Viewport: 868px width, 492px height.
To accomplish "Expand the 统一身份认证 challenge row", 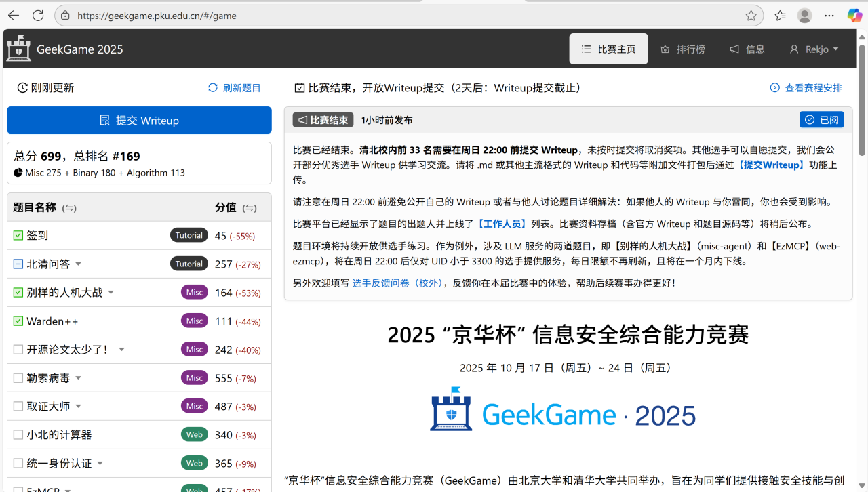I will (x=100, y=464).
